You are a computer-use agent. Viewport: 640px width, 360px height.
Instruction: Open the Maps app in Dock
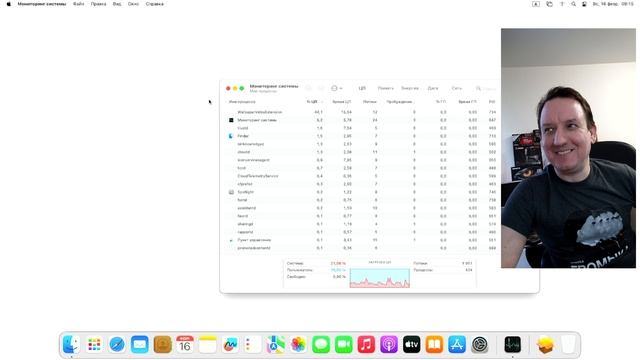276,345
